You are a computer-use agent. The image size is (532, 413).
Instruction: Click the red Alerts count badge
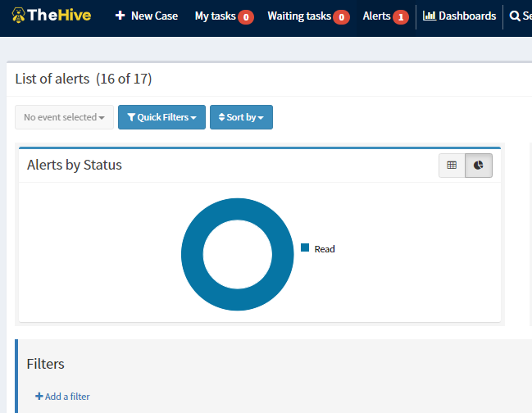click(x=401, y=17)
